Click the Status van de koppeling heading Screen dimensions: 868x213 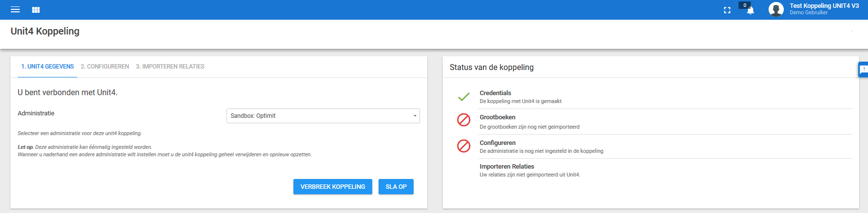point(491,67)
